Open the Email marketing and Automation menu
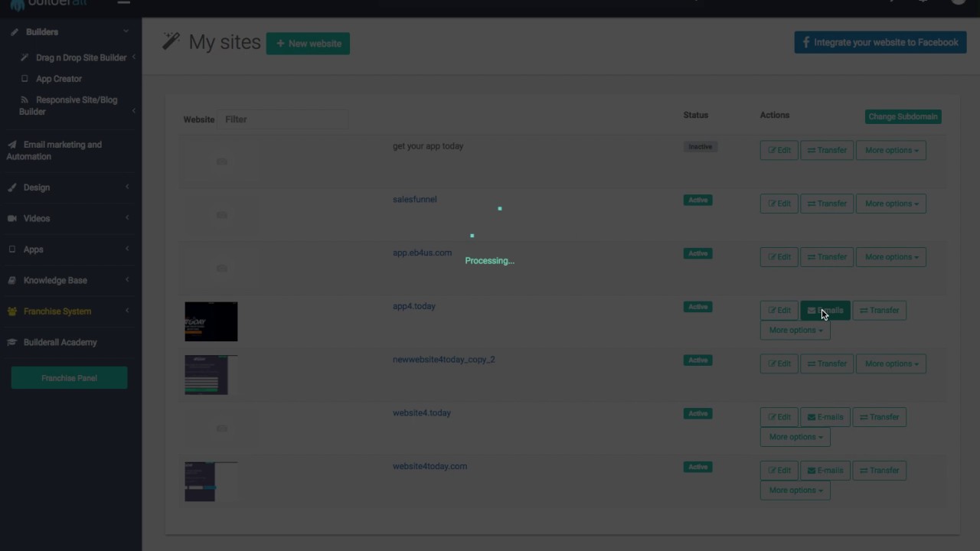This screenshot has height=551, width=980. (x=54, y=151)
